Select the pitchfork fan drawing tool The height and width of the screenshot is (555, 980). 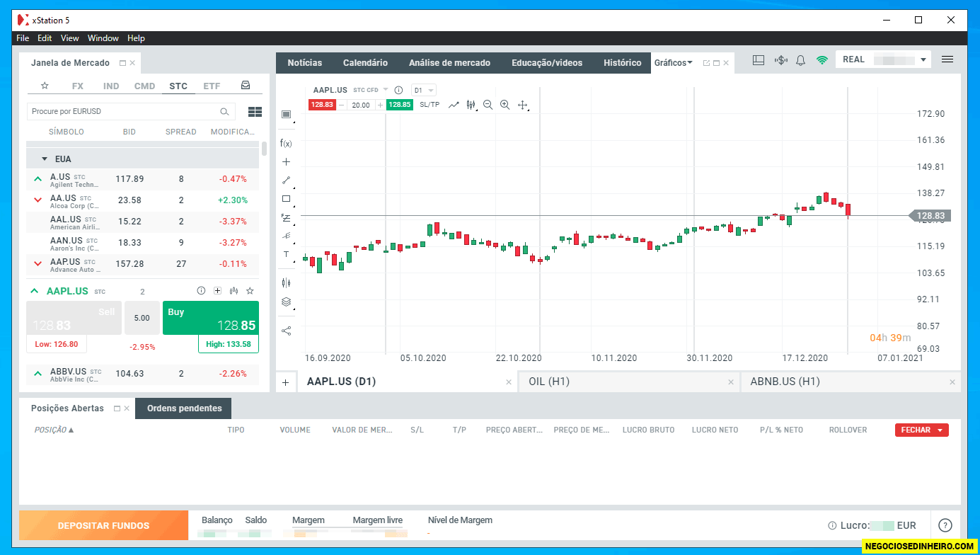(x=286, y=236)
